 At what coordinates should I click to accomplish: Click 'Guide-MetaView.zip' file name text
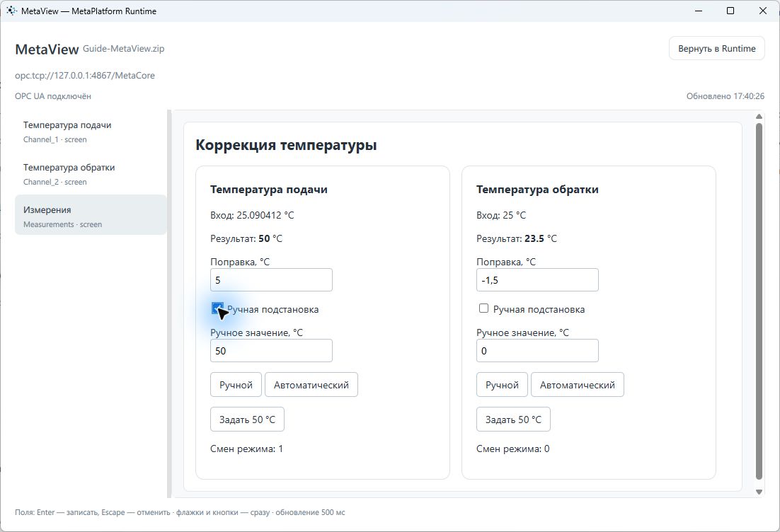(123, 49)
